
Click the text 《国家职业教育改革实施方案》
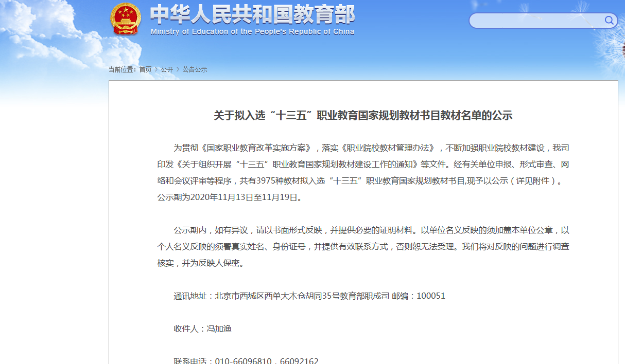pos(256,148)
